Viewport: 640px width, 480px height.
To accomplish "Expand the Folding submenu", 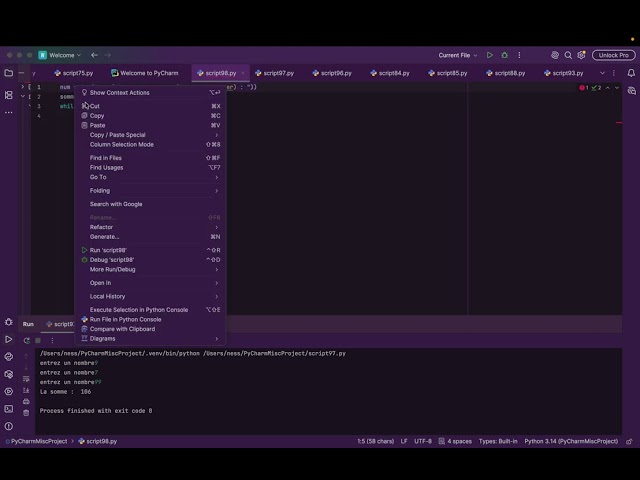I will [x=151, y=191].
